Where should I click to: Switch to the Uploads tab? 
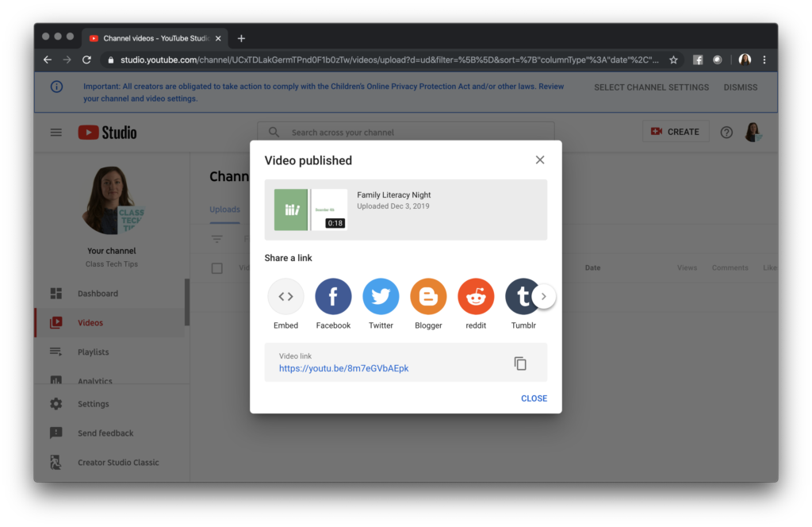pos(224,210)
